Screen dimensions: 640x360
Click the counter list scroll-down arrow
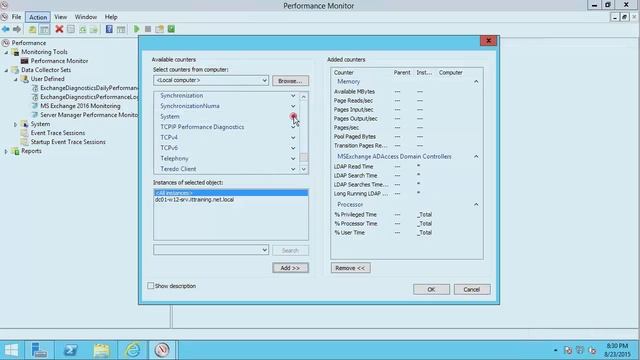click(304, 169)
